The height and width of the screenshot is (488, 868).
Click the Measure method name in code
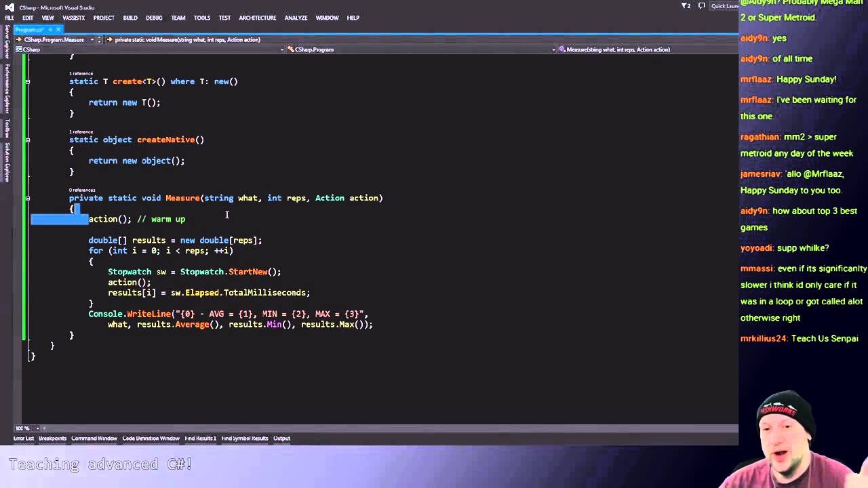tap(182, 198)
